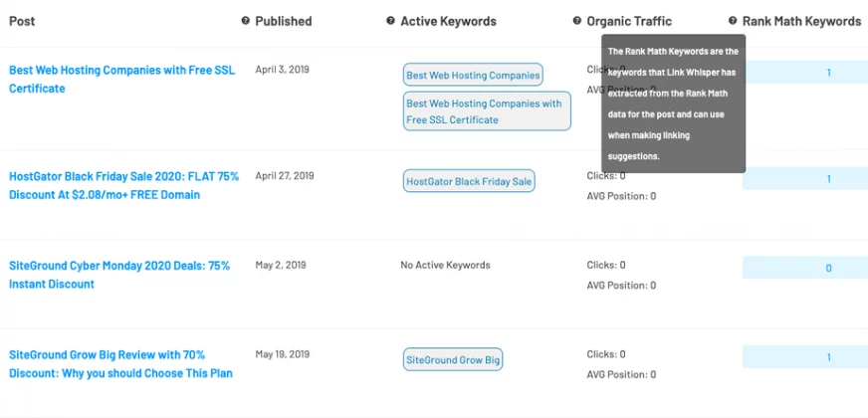
Task: Click the 'April 27, 2019' date
Action: [285, 176]
